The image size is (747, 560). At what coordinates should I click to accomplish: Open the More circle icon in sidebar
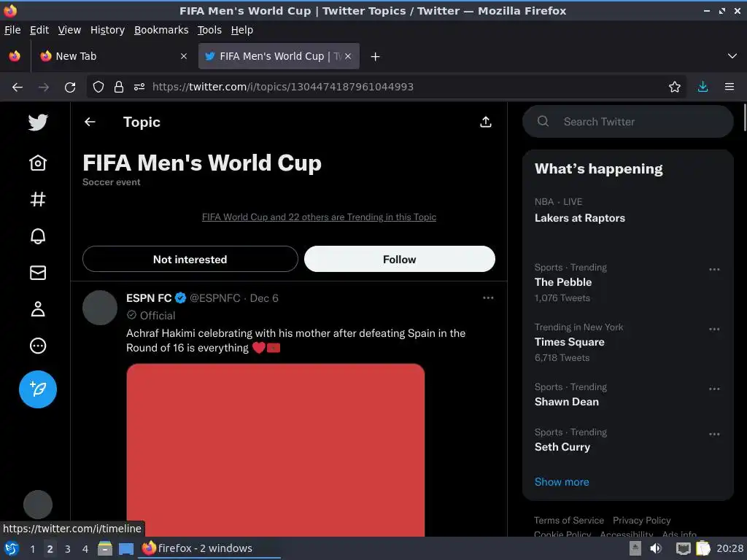38,346
